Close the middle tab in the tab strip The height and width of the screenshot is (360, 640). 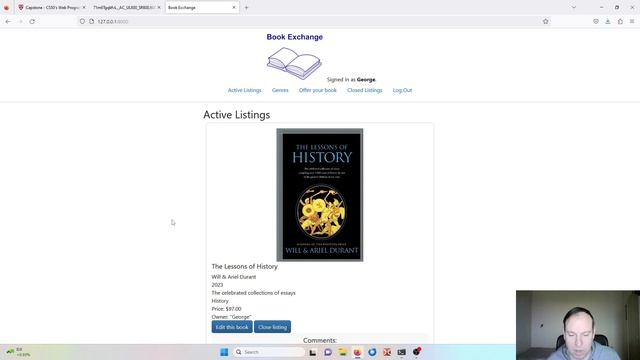pos(159,7)
